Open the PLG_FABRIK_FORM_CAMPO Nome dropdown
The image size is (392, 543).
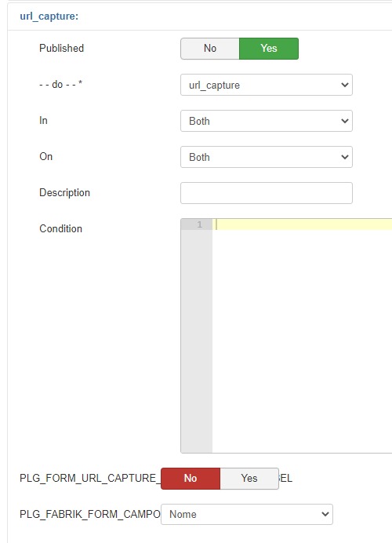pyautogui.click(x=247, y=514)
